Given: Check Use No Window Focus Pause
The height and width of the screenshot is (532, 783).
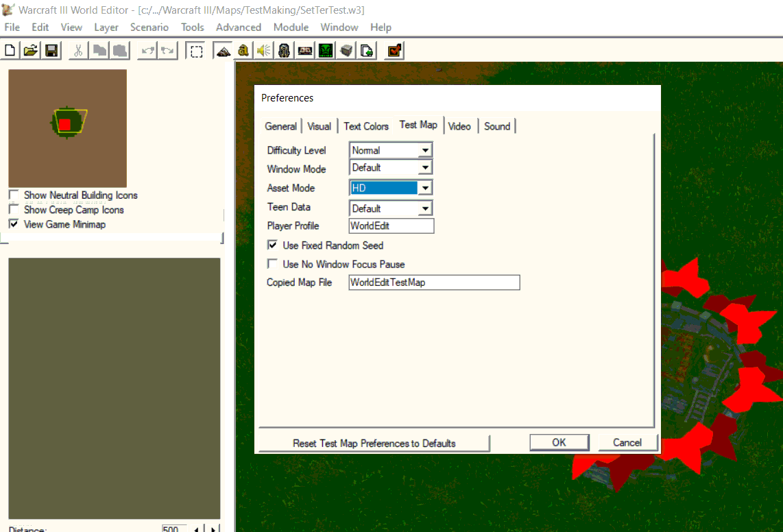Looking at the screenshot, I should (273, 264).
